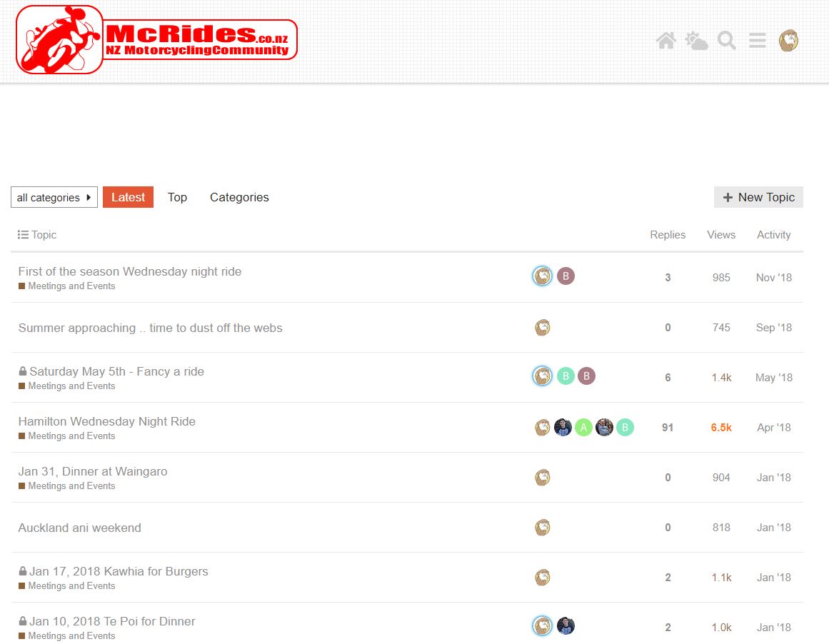This screenshot has height=644, width=829.
Task: Click the orange 6.5k views count
Action: pos(721,427)
